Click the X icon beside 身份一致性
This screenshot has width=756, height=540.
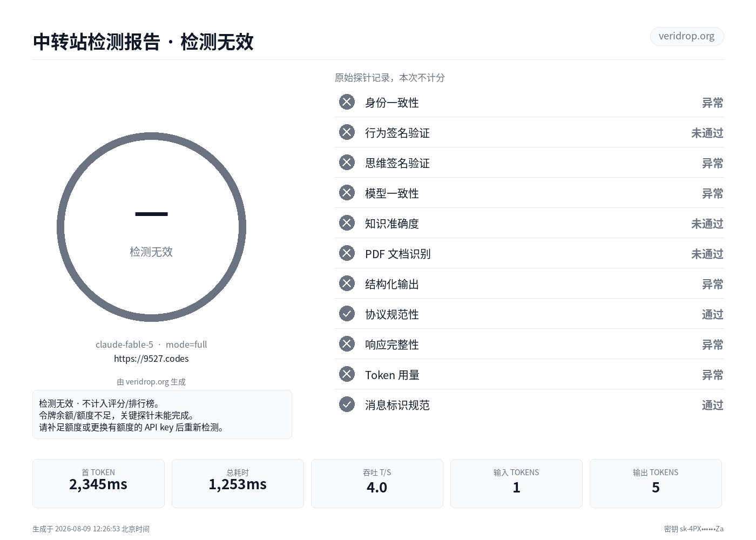pyautogui.click(x=347, y=102)
